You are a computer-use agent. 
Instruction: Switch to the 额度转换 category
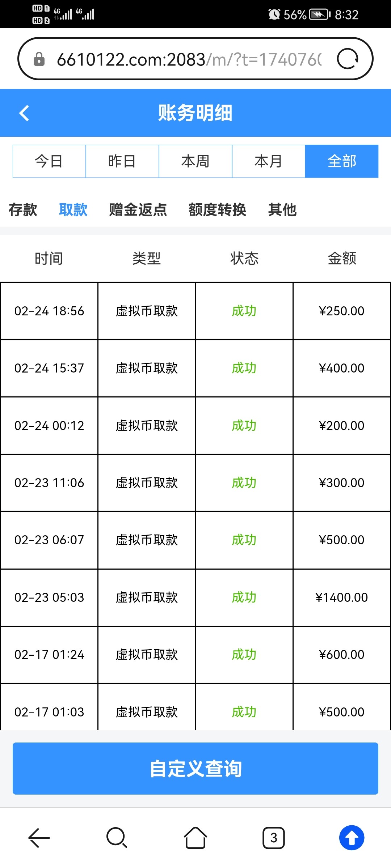pyautogui.click(x=217, y=210)
